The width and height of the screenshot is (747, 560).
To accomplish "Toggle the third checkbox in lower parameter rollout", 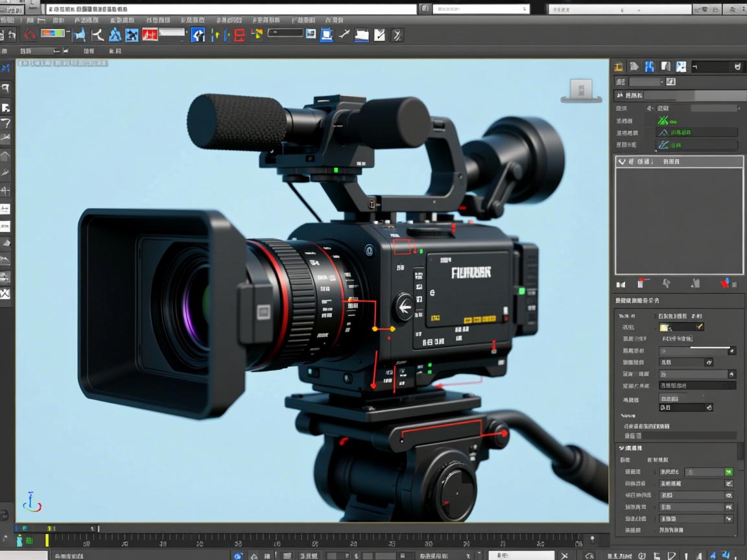I will 729,496.
